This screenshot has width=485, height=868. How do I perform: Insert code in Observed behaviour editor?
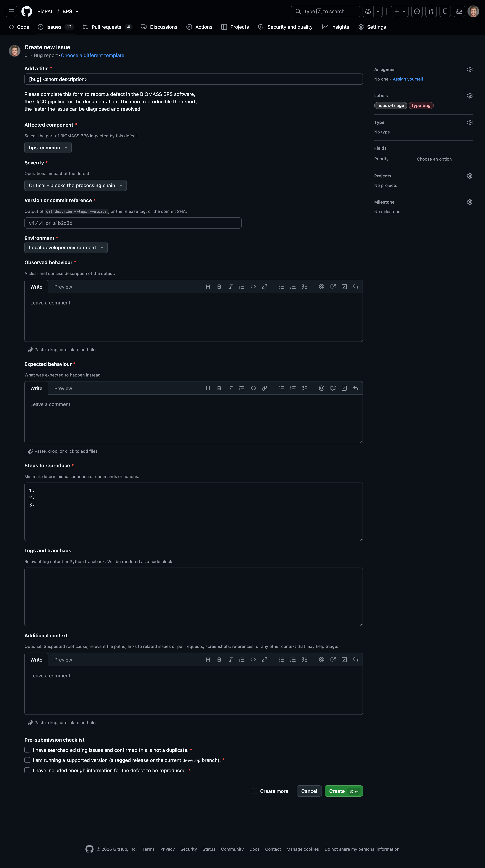(253, 287)
